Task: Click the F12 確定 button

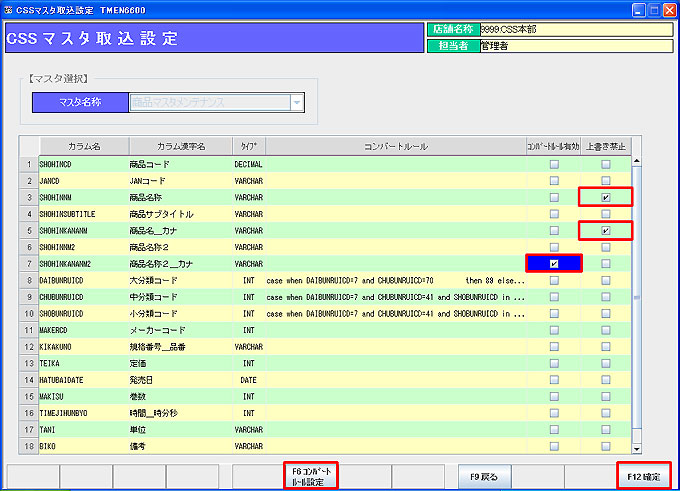Action: [x=644, y=476]
